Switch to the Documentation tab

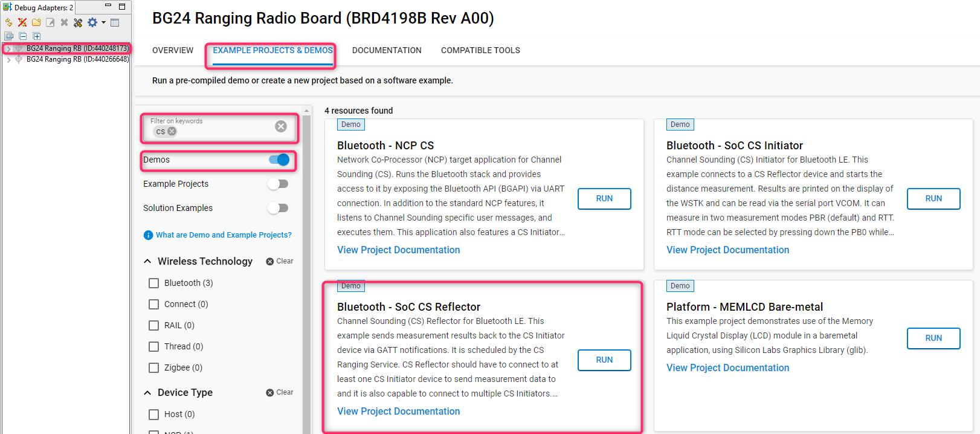387,50
